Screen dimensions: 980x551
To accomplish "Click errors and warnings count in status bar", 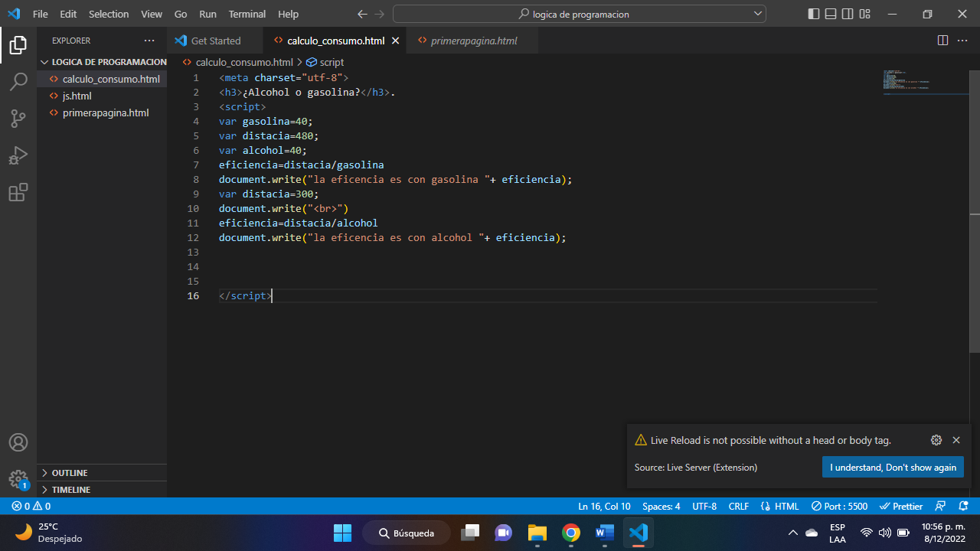I will (x=31, y=506).
